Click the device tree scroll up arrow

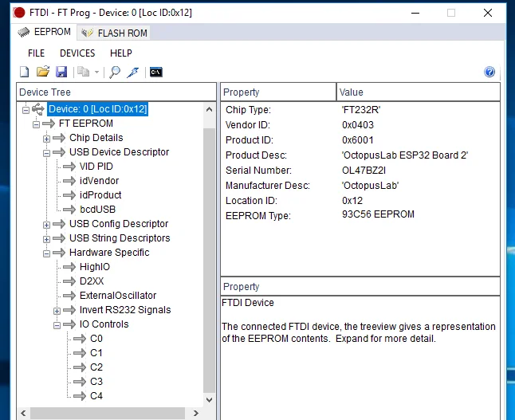(x=209, y=109)
